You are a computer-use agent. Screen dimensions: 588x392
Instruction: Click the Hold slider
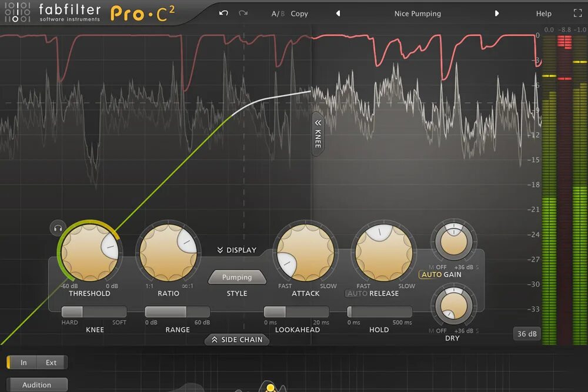[379, 311]
